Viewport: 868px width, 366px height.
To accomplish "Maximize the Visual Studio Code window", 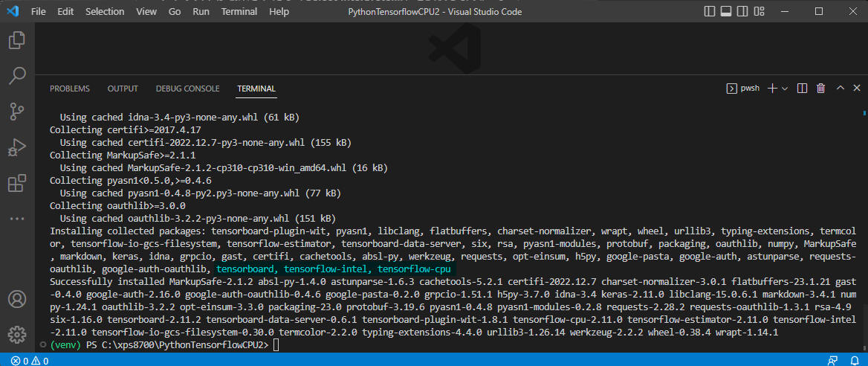I will 819,11.
